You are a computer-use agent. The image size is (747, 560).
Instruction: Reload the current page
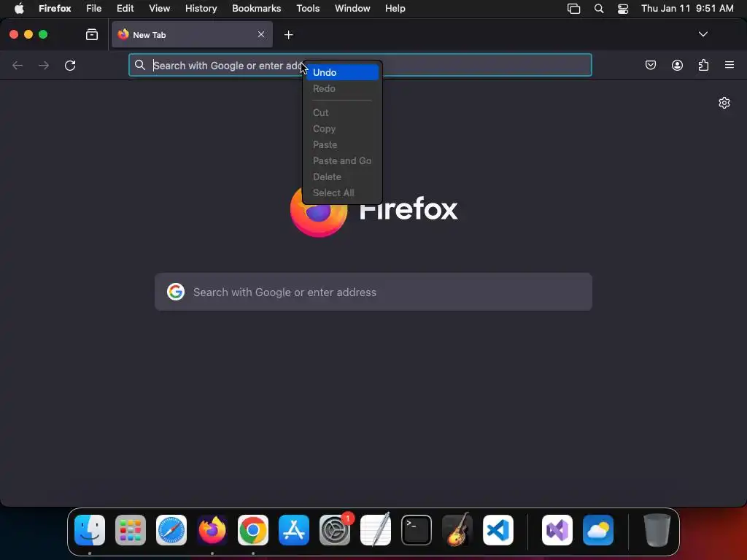click(70, 65)
